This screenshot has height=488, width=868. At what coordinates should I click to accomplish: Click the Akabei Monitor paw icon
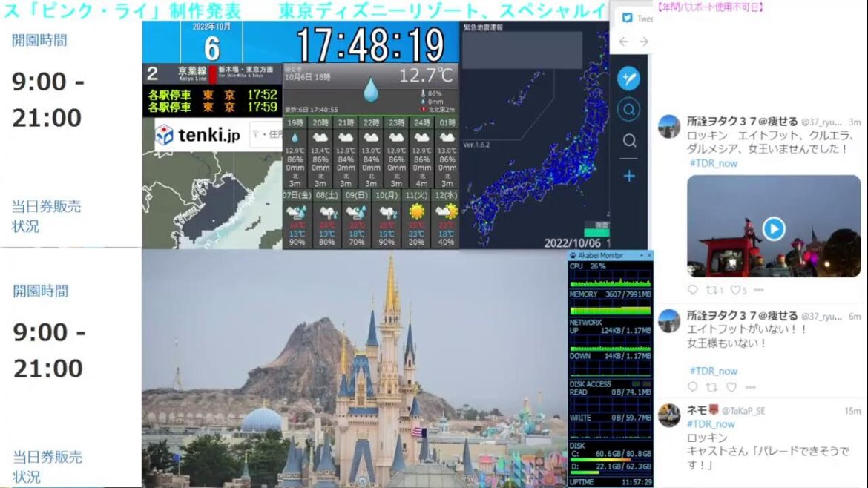pyautogui.click(x=573, y=256)
